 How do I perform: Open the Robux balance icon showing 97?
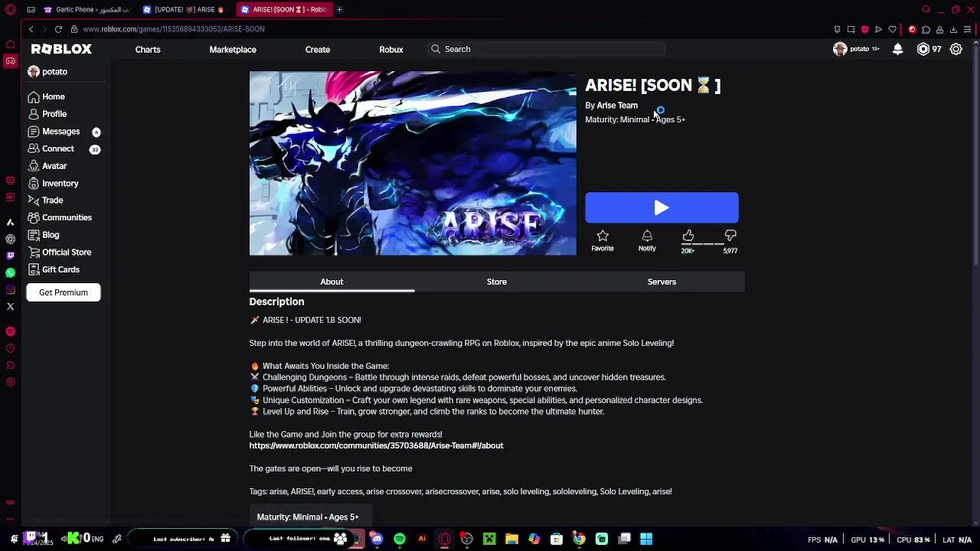pos(923,49)
